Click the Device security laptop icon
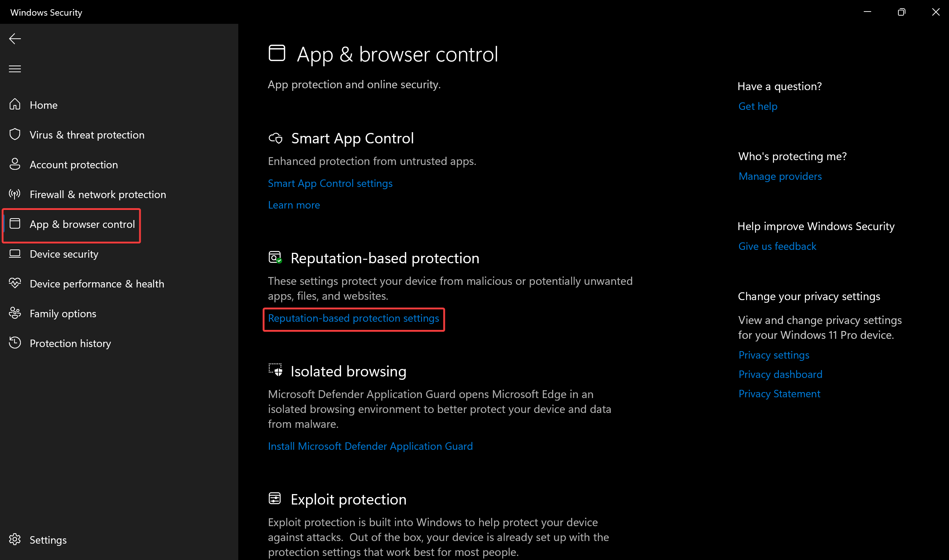This screenshot has height=560, width=949. click(x=15, y=254)
